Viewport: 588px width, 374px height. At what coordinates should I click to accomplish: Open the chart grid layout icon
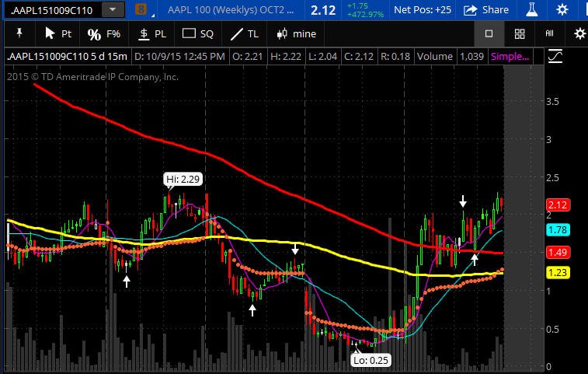tap(520, 34)
